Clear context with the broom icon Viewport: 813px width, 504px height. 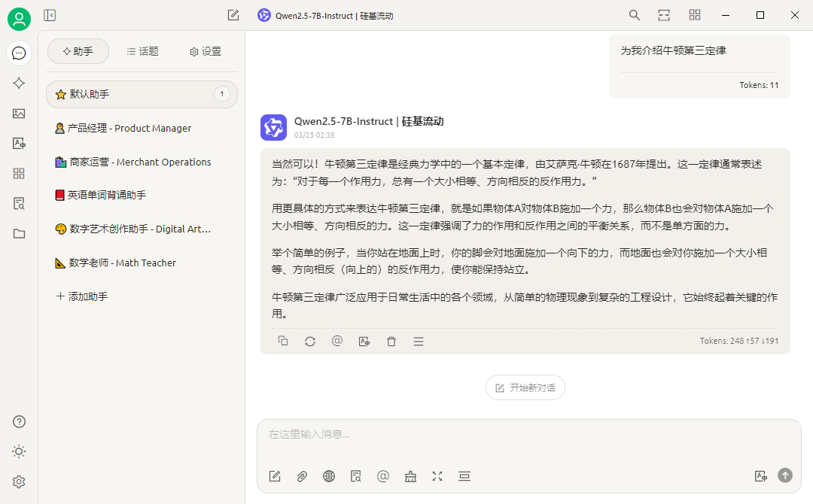tap(410, 476)
